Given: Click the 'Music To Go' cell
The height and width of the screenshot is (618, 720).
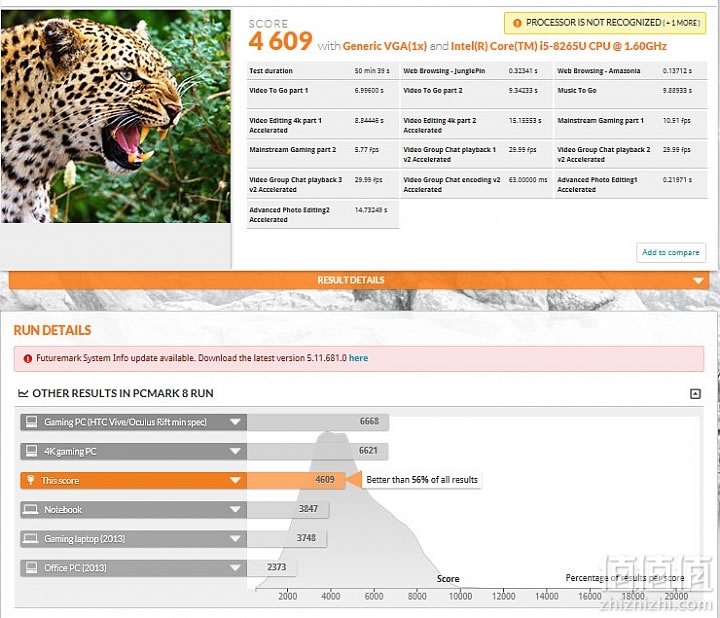Looking at the screenshot, I should (631, 96).
